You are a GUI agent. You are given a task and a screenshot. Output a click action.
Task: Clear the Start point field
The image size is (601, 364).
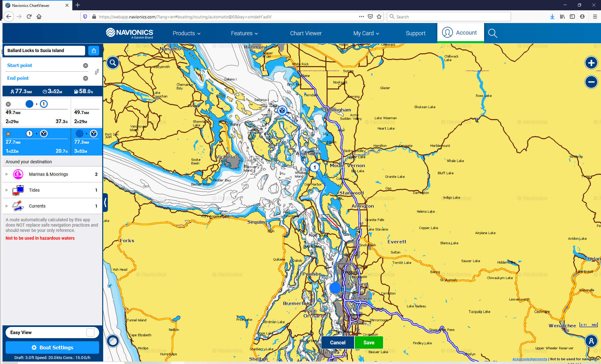[x=85, y=65]
